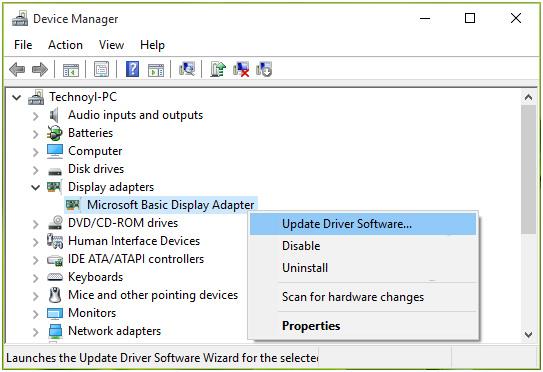Click the Display adapters card icon
The image size is (543, 372).
point(54,187)
